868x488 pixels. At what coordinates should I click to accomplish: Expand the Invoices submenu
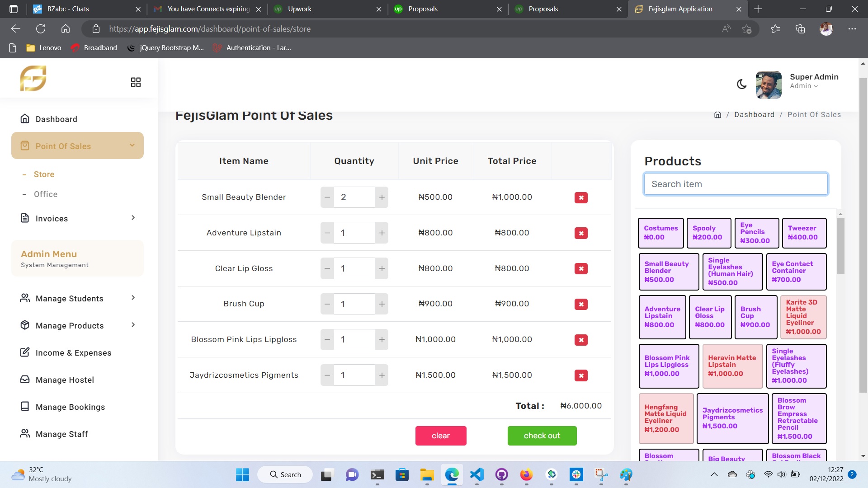tap(133, 218)
